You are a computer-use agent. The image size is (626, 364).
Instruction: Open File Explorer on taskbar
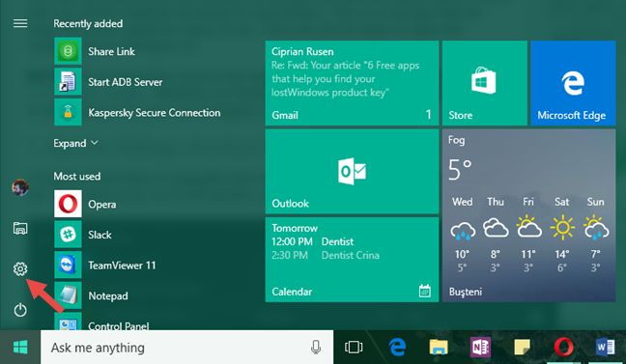point(439,348)
